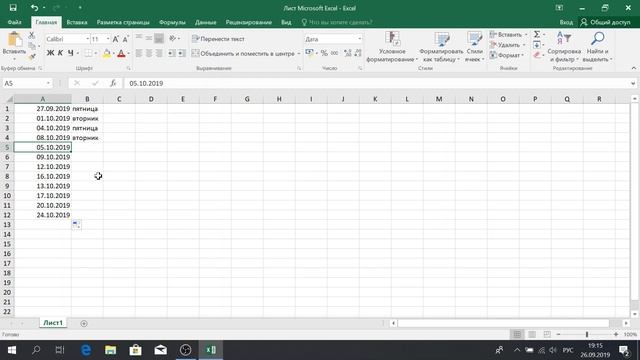Add new sheet with plus icon
The width and height of the screenshot is (640, 360).
84,323
